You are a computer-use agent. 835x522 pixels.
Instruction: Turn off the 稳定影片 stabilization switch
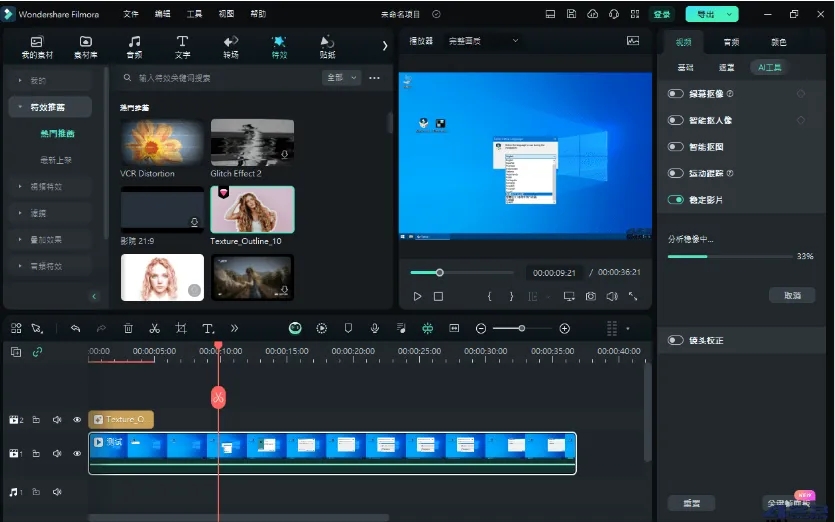point(675,200)
